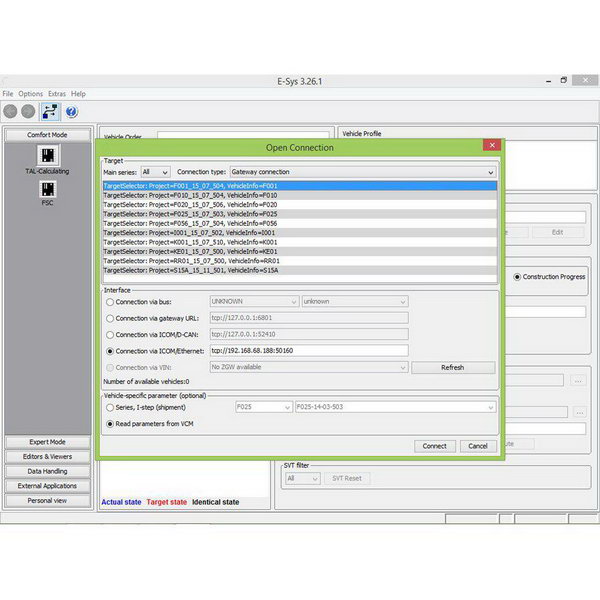The height and width of the screenshot is (600, 600).
Task: Switch to Personal view panel
Action: click(x=47, y=501)
